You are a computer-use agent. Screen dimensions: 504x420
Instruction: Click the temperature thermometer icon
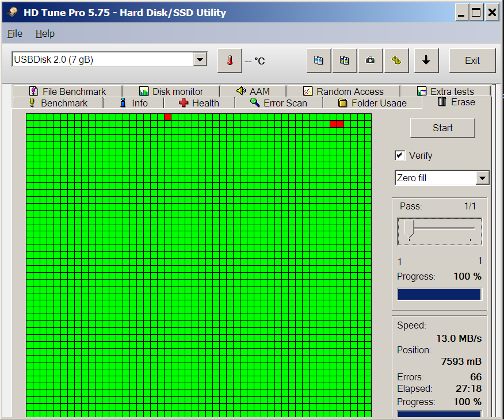point(230,60)
